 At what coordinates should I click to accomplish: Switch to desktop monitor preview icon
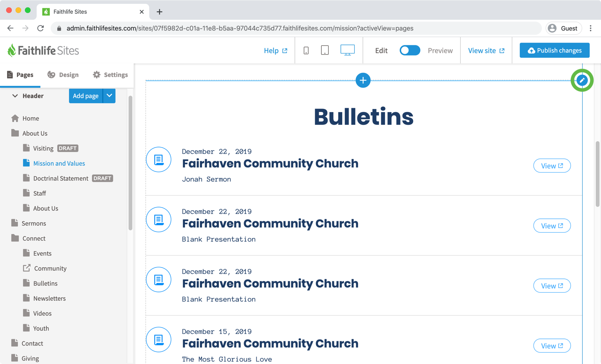point(348,50)
